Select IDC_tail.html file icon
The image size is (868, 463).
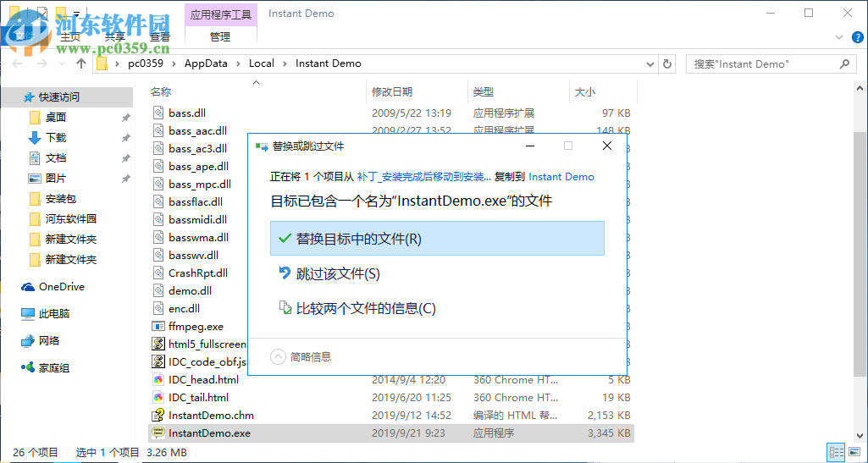[159, 397]
